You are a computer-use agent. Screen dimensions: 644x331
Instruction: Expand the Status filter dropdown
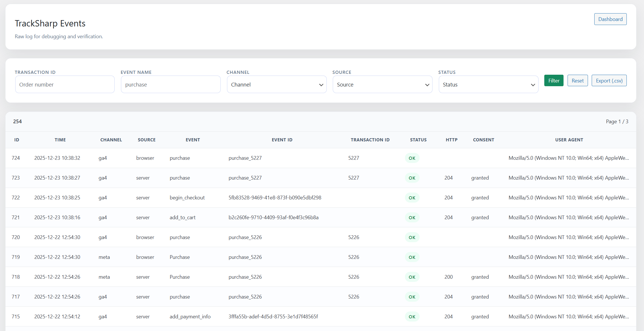pos(488,84)
